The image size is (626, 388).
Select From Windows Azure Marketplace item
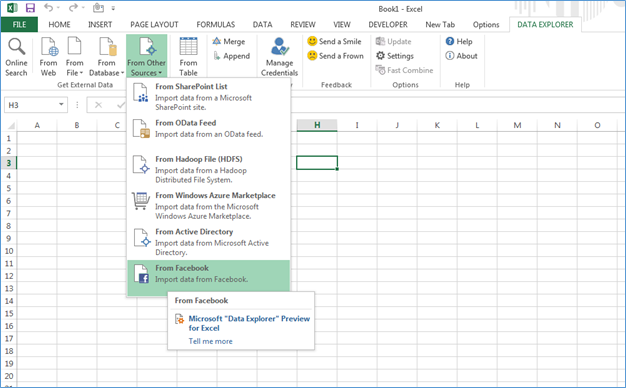(208, 206)
